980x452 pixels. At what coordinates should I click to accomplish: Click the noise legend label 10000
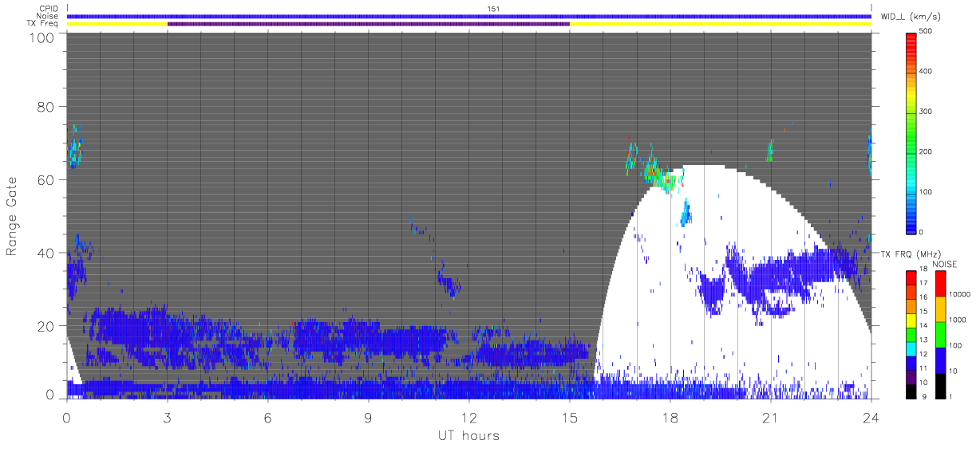point(958,293)
